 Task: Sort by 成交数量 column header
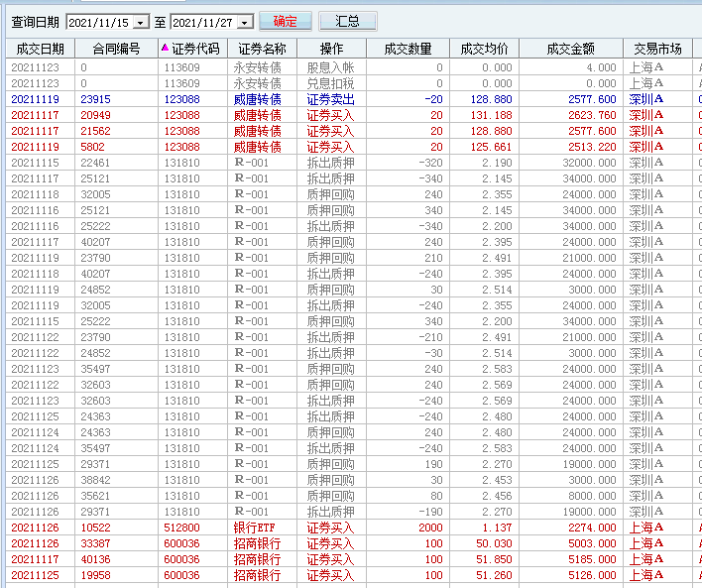[x=407, y=49]
